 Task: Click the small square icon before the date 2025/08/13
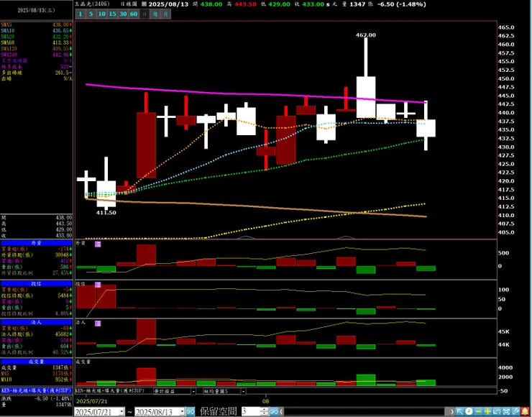144,4
